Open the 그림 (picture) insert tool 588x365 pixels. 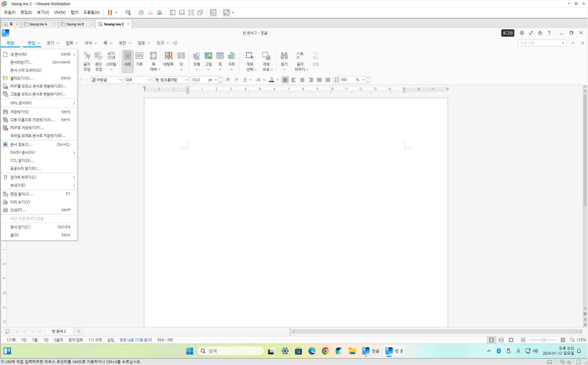coord(208,56)
